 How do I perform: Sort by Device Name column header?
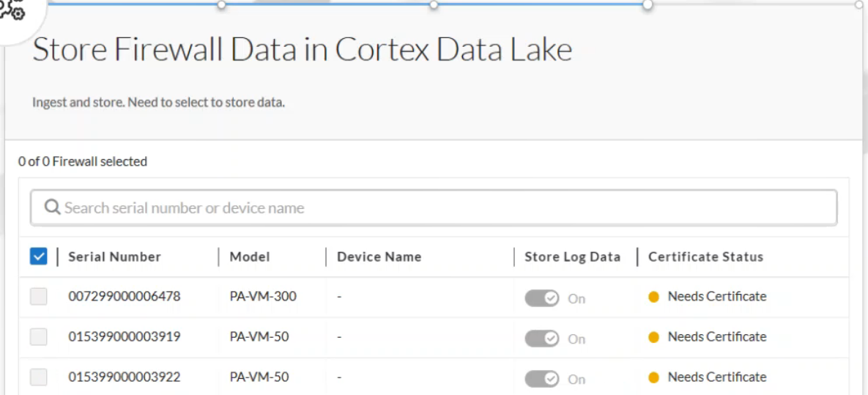click(x=379, y=256)
